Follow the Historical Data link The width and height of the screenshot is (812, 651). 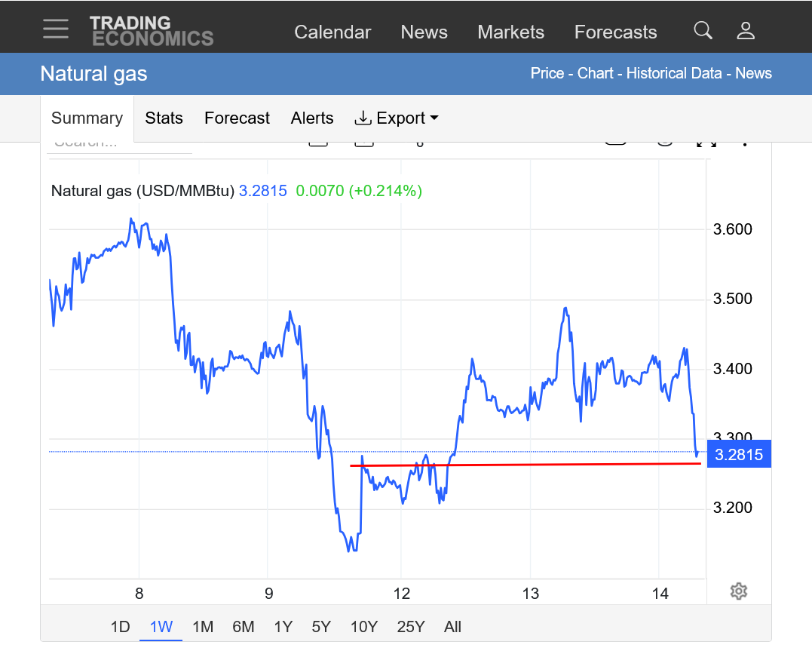click(676, 73)
